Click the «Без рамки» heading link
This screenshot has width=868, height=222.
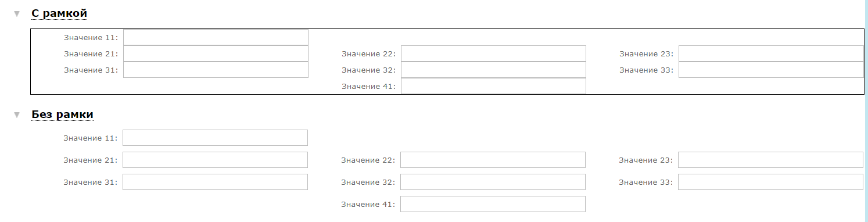coord(62,114)
